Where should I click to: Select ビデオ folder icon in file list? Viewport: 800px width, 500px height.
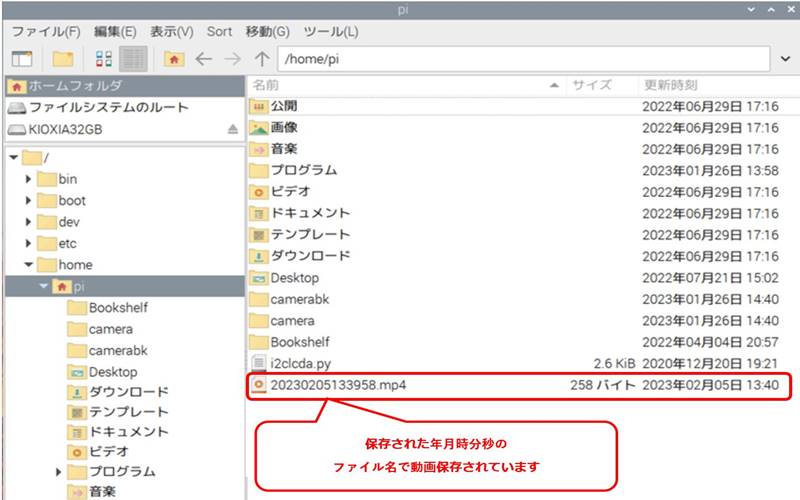click(259, 192)
